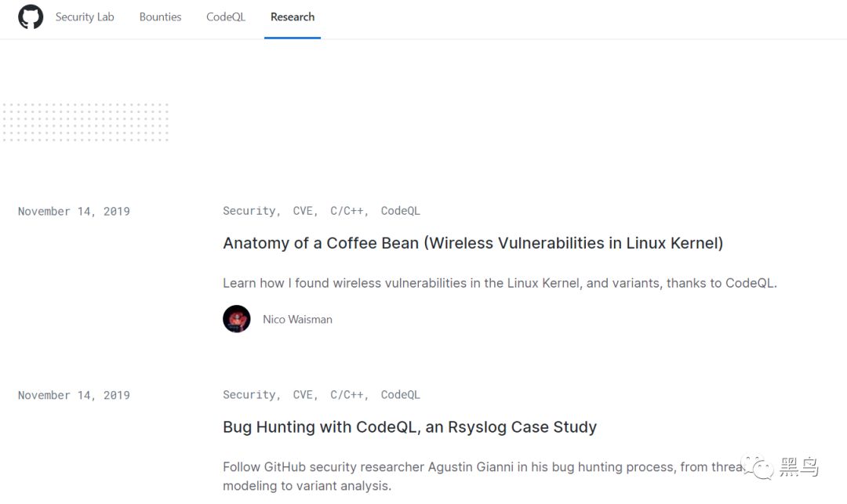Click Security tag on Coffee Bean article

(x=249, y=211)
